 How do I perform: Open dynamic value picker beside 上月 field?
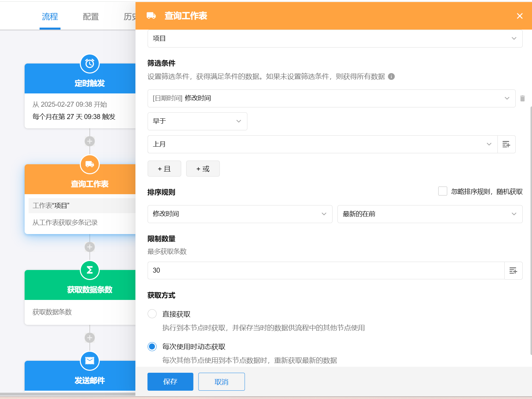[x=506, y=144]
